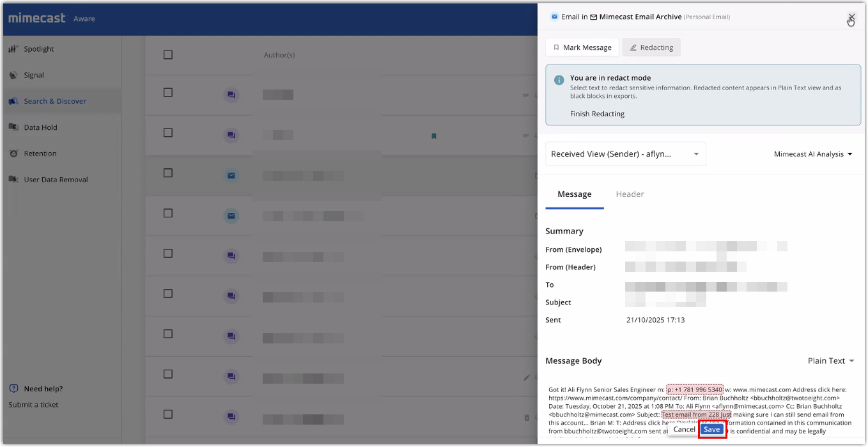Screen dimensions: 868x447
Task: Toggle the select-all checkbox beside Author(s)
Action: pyautogui.click(x=168, y=55)
